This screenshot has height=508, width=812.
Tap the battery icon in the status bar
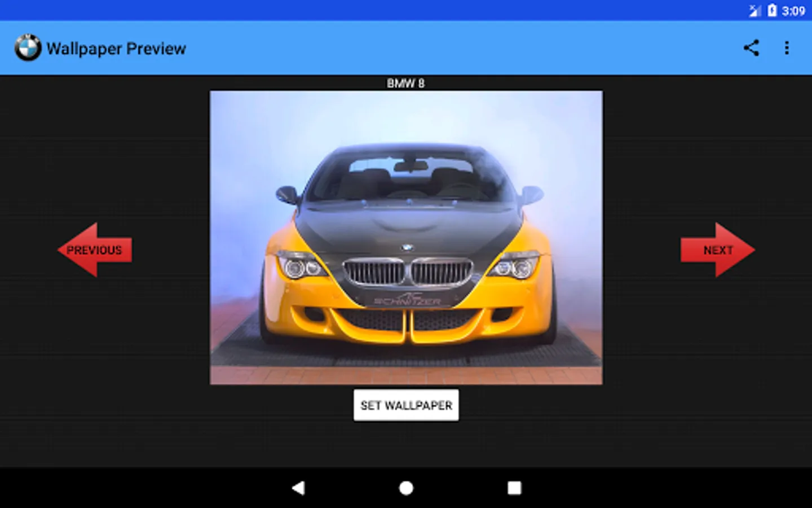click(x=772, y=10)
